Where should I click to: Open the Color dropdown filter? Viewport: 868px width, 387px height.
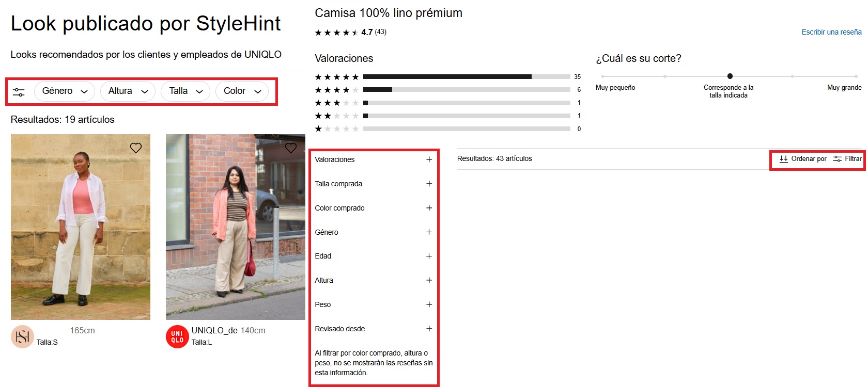click(x=242, y=91)
